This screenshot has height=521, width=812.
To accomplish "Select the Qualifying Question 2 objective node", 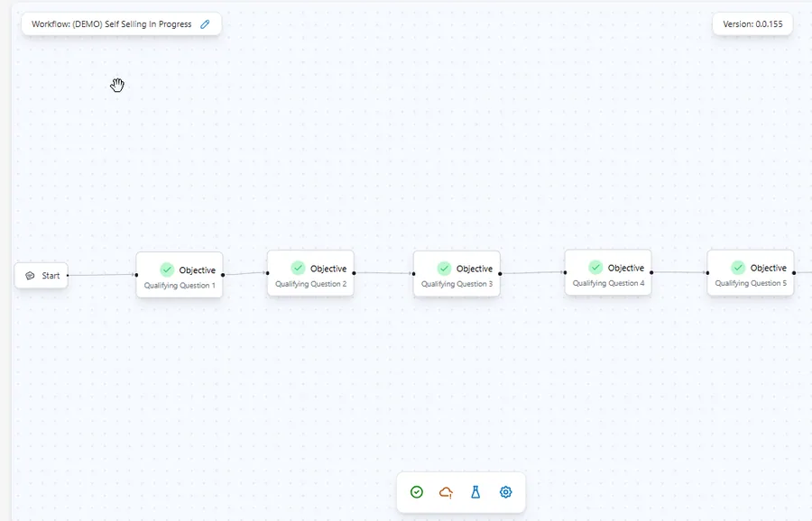I will (x=310, y=273).
